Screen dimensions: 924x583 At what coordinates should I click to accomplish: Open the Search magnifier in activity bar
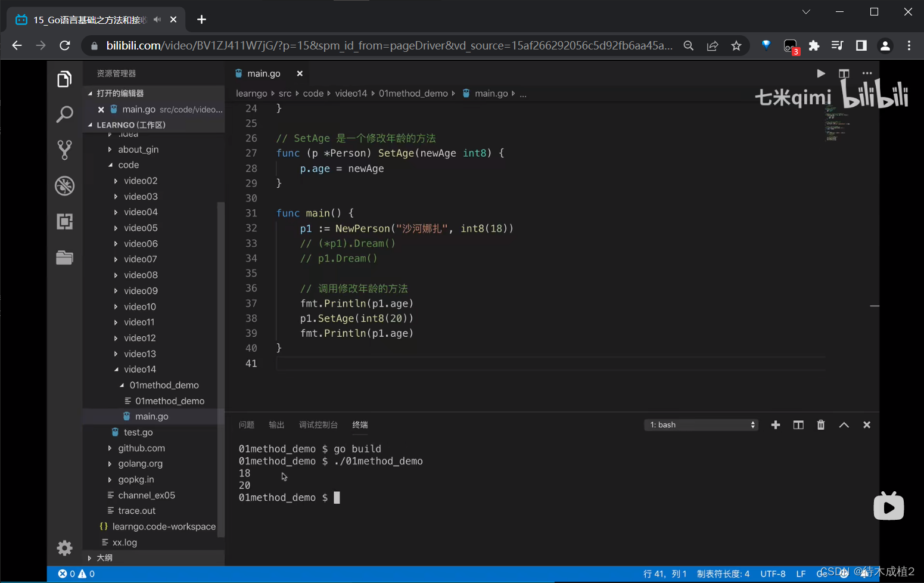(64, 114)
